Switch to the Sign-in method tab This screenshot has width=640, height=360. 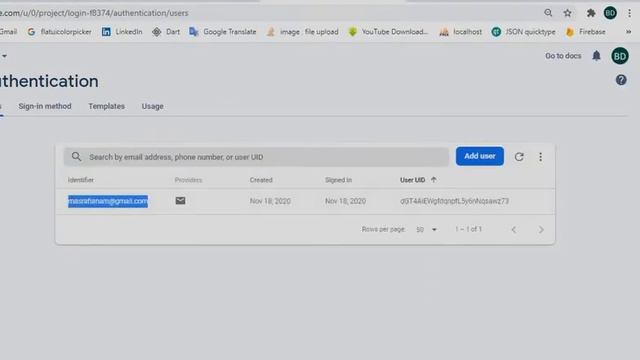pos(45,106)
